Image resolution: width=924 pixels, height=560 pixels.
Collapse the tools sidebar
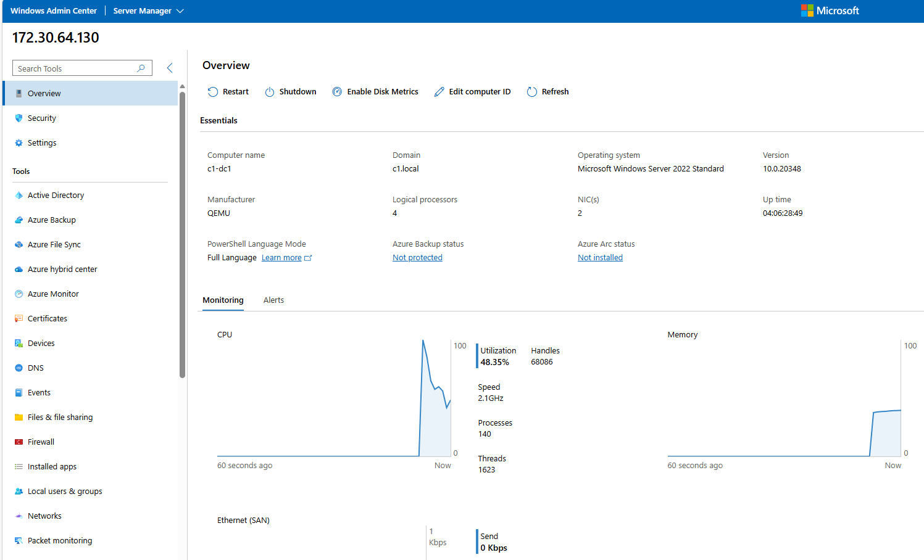point(170,68)
